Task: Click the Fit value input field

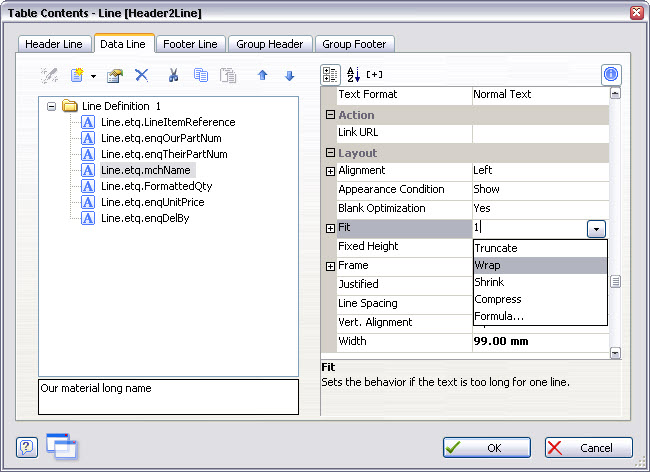Action: click(529, 228)
